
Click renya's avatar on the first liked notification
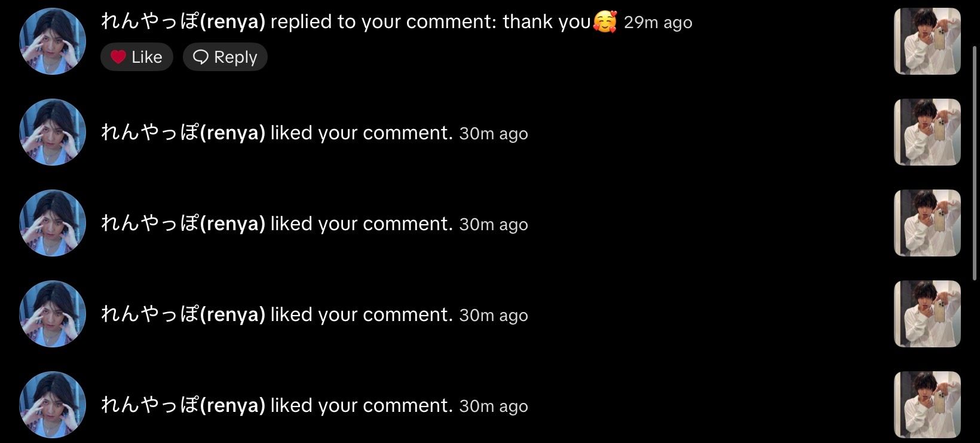coord(53,132)
